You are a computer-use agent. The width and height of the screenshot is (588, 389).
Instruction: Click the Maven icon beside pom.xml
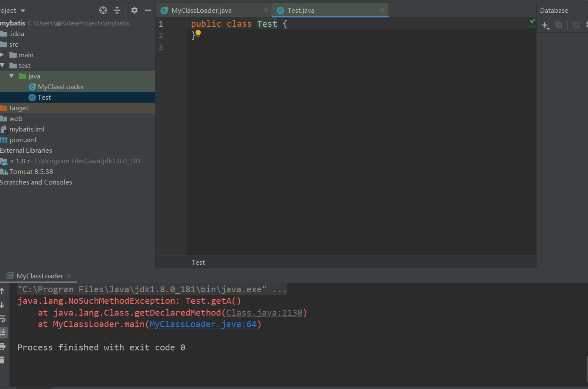tap(4, 140)
